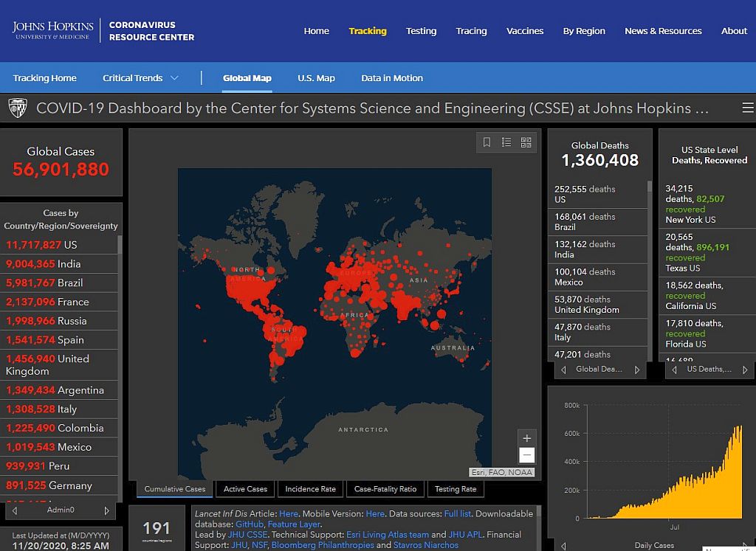The image size is (756, 551).
Task: Select US row in cases by country list
Action: coord(59,245)
